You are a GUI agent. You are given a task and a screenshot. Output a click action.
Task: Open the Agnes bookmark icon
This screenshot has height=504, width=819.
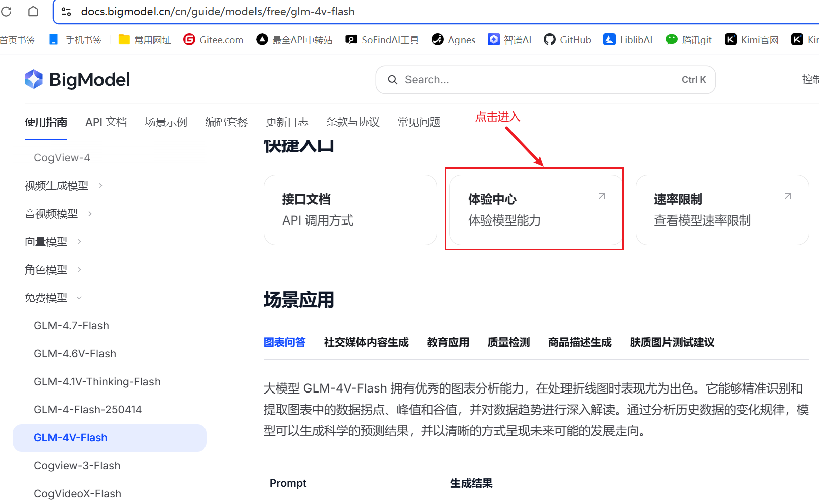click(437, 39)
